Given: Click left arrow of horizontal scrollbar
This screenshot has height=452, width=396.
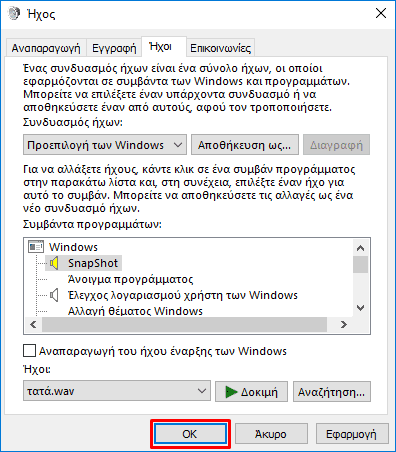Looking at the screenshot, I should pyautogui.click(x=33, y=324).
